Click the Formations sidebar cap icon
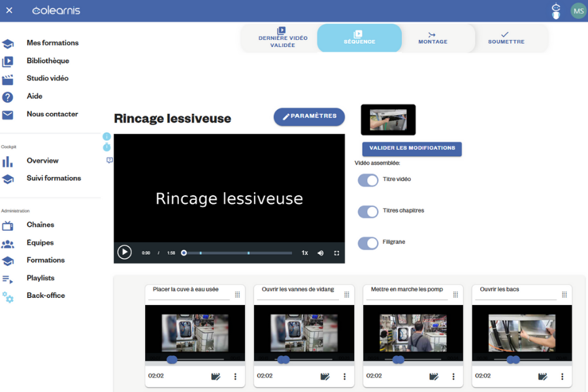 8,261
